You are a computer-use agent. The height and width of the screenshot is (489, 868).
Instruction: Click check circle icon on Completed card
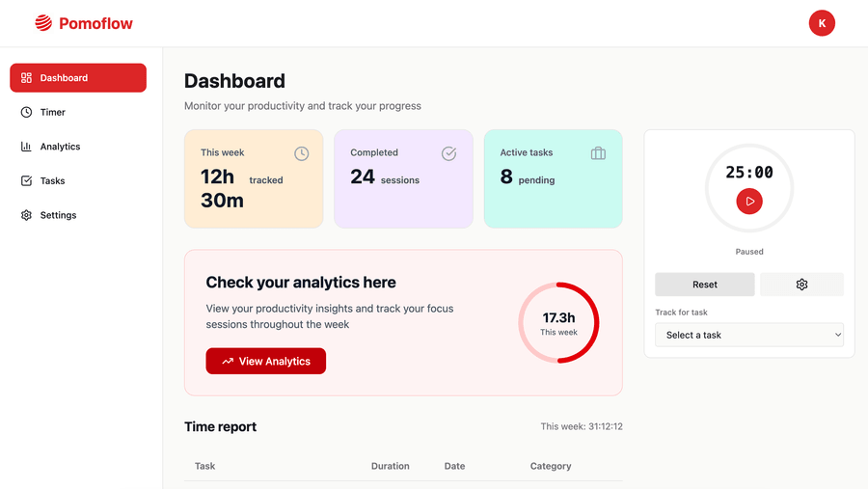448,153
